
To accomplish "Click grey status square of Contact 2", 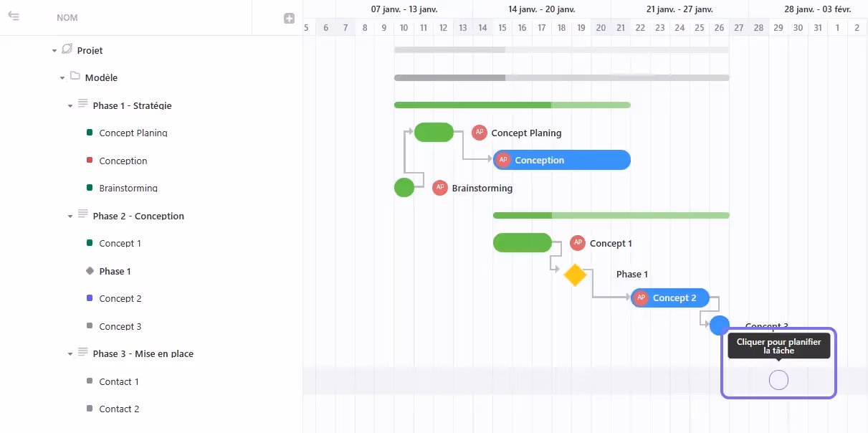I will point(90,409).
